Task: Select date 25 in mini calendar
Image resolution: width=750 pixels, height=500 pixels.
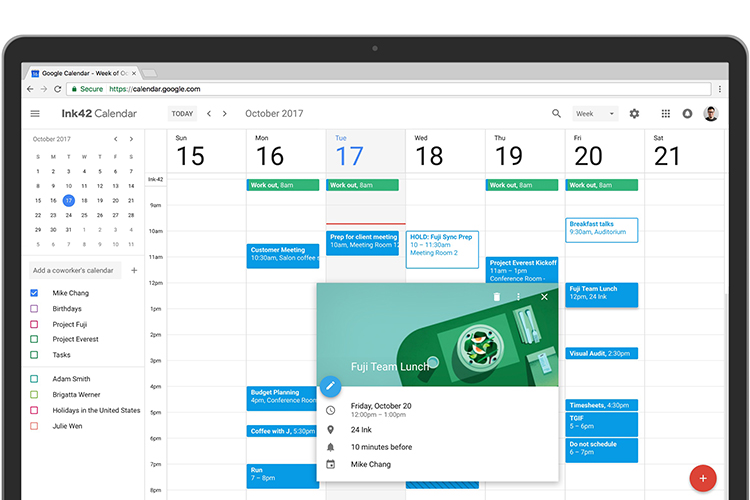Action: tap(84, 215)
